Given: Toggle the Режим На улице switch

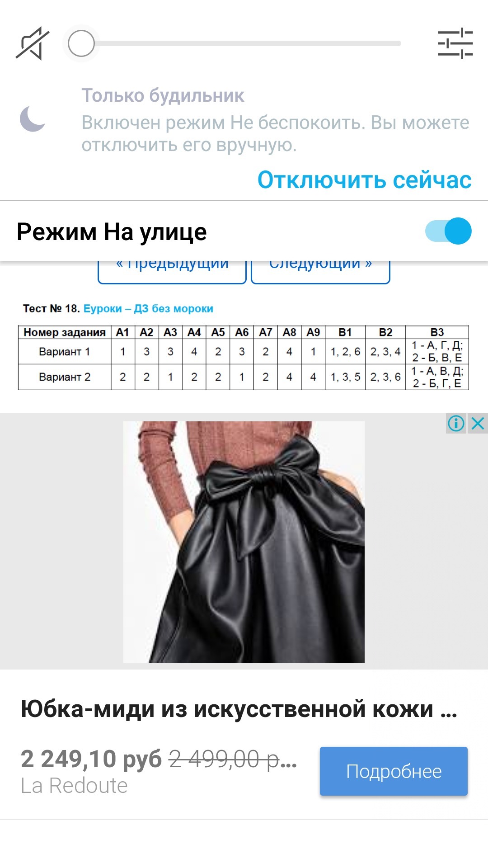Looking at the screenshot, I should 448,231.
